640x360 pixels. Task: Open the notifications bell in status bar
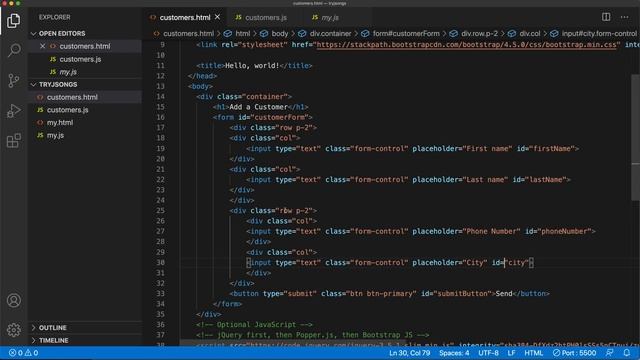(x=627, y=353)
